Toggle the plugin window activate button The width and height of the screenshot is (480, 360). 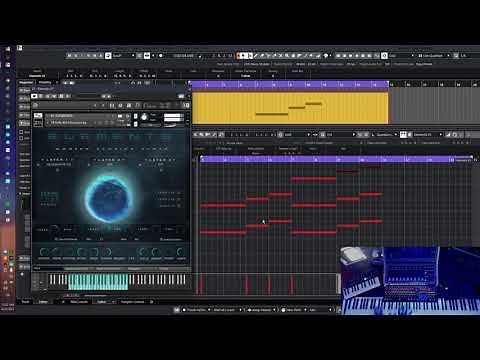tap(34, 96)
